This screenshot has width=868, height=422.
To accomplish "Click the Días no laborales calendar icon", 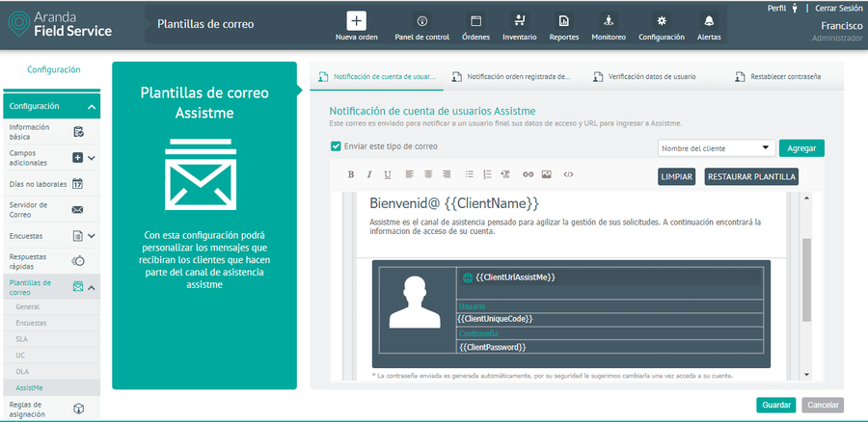I will tap(78, 184).
